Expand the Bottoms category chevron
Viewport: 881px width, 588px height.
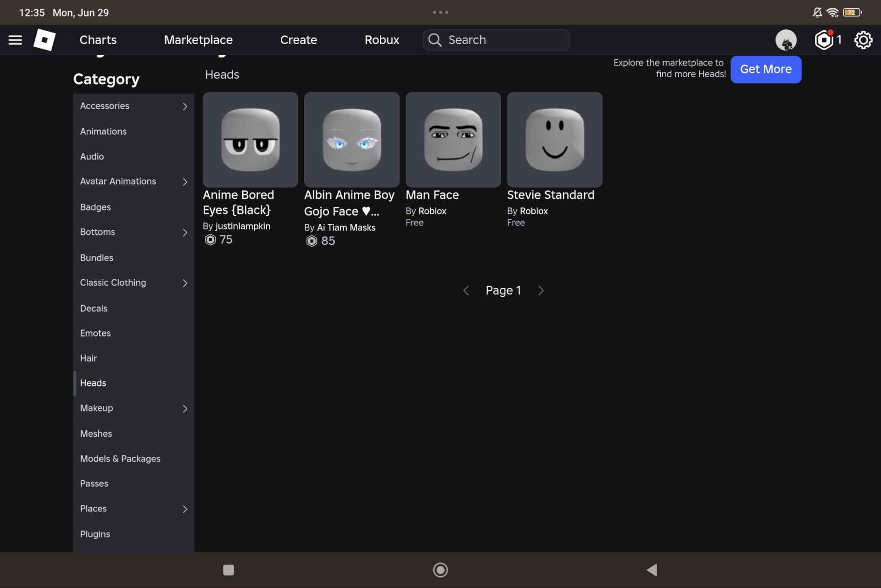[185, 233]
